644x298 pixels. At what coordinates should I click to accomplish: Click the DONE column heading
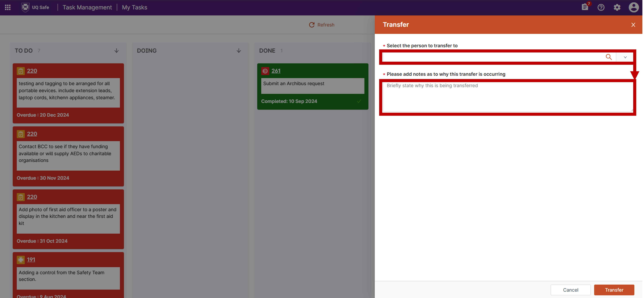267,51
